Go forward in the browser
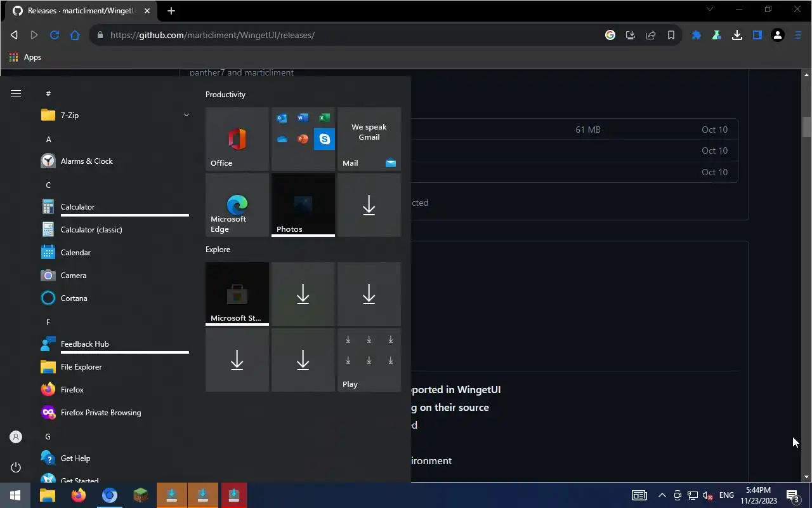 click(34, 35)
